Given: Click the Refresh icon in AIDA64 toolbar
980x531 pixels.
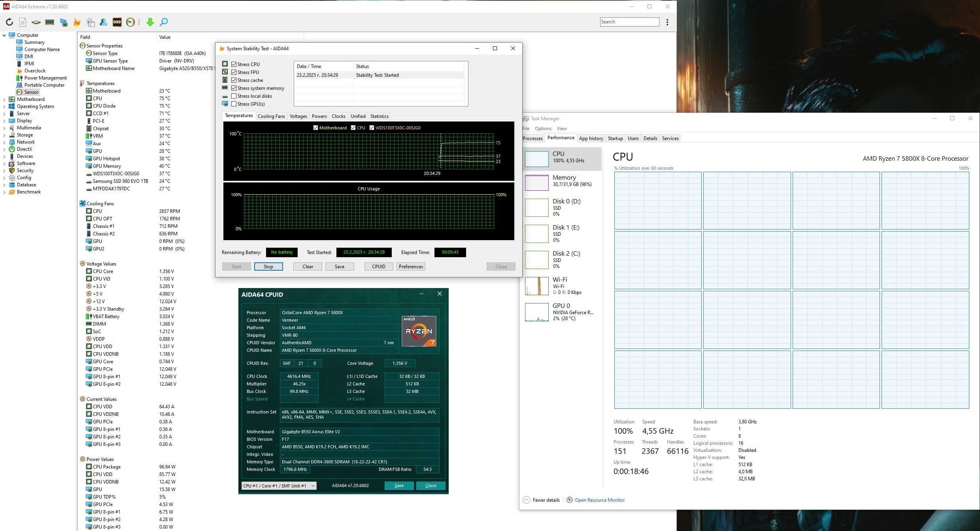Looking at the screenshot, I should click(x=9, y=22).
